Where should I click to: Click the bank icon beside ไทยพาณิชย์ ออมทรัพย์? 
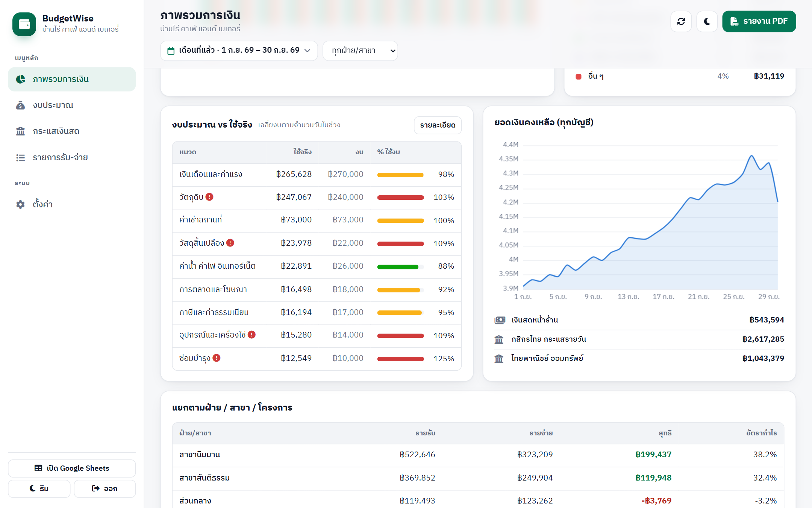point(499,359)
